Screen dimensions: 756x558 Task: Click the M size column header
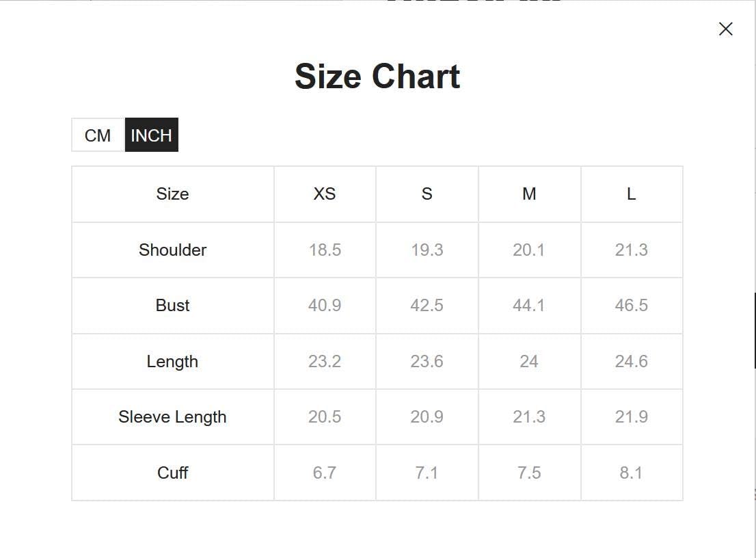click(529, 194)
